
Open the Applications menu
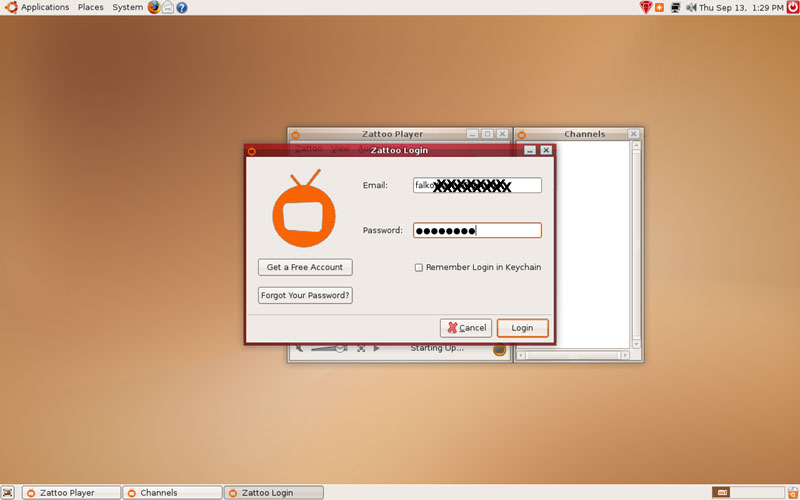[x=45, y=7]
